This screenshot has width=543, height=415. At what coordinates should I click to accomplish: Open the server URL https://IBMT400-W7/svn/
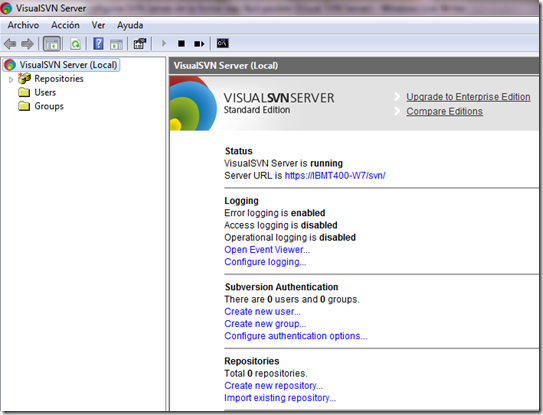point(335,176)
